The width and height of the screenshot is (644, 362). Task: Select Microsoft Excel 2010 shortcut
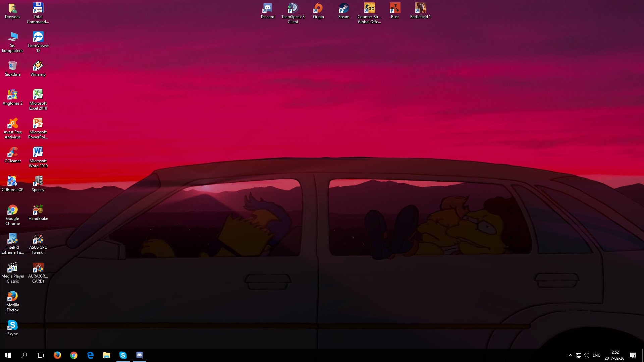38,100
